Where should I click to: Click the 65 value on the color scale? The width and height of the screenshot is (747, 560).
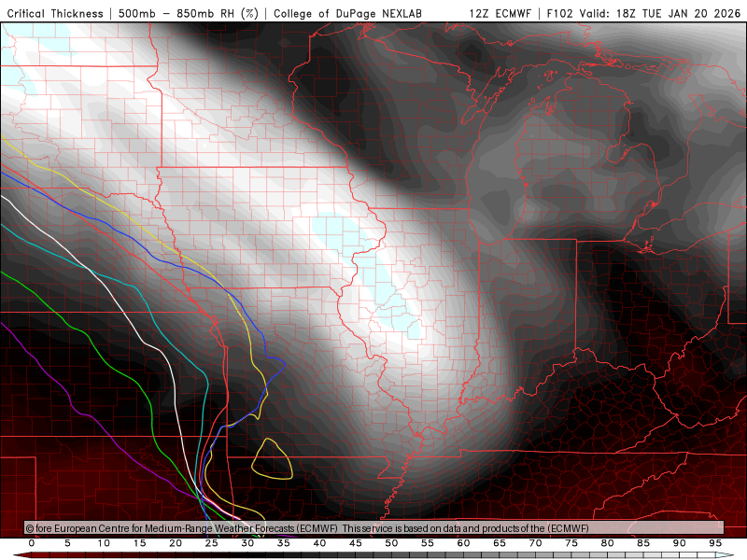(499, 543)
